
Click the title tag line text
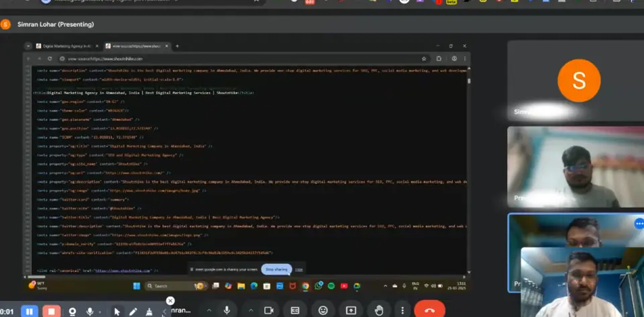tap(144, 93)
